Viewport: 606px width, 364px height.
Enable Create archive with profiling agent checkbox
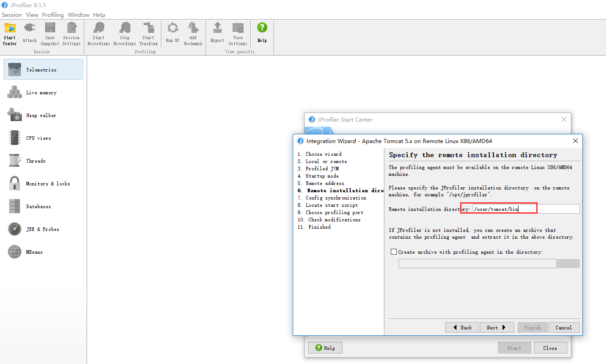(394, 251)
